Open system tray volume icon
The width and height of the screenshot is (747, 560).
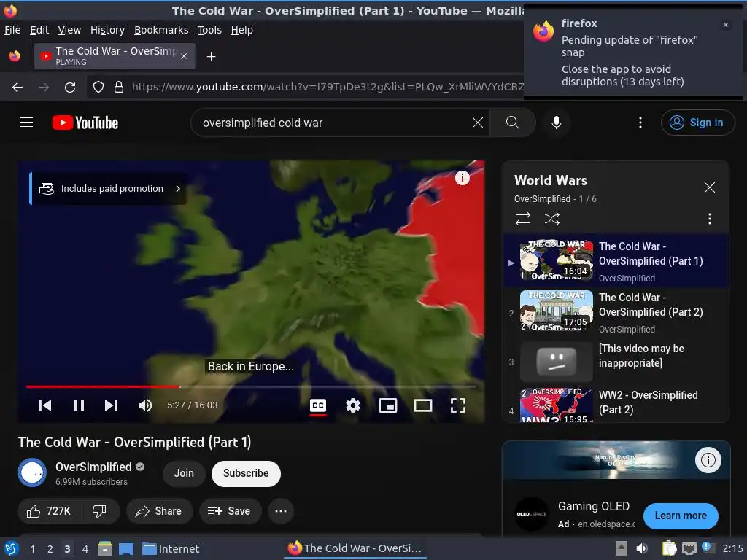[x=642, y=548]
